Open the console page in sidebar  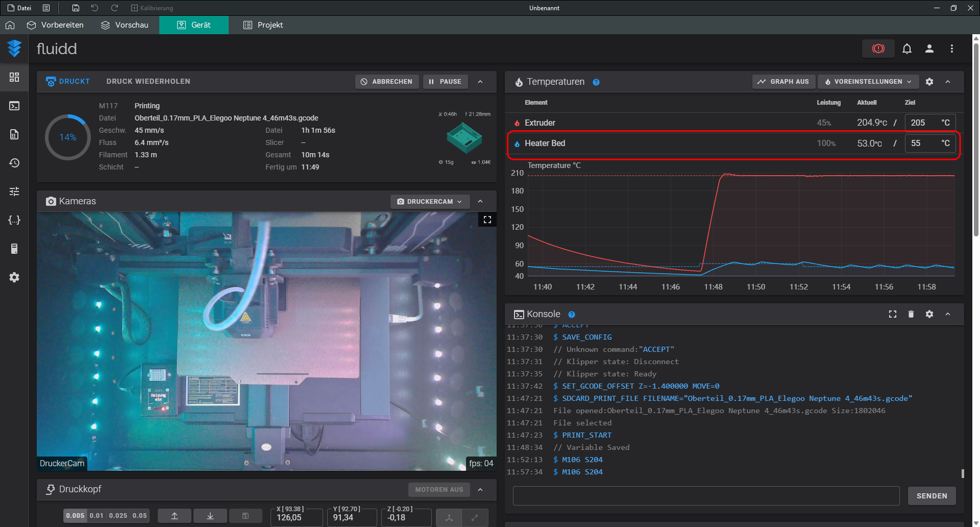pyautogui.click(x=14, y=106)
